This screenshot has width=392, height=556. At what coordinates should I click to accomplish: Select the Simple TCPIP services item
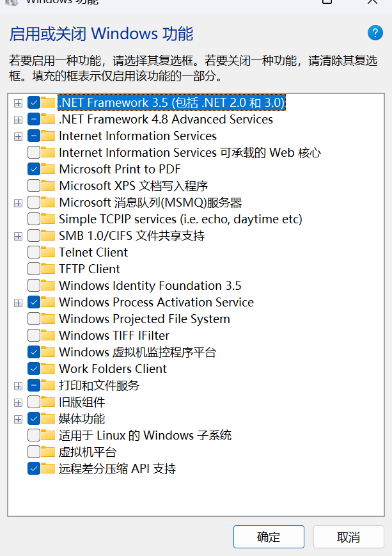[180, 219]
